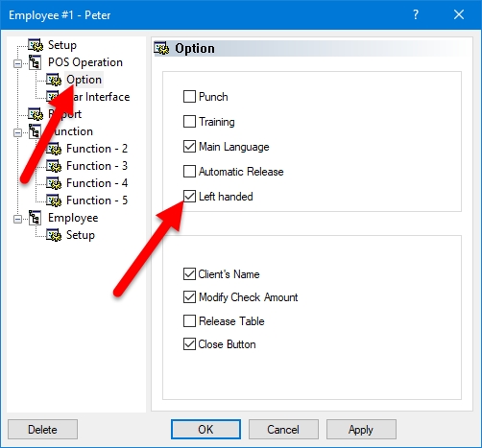Screen dimensions: 482x448
Task: Uncheck the Left handed option
Action: [x=189, y=197]
